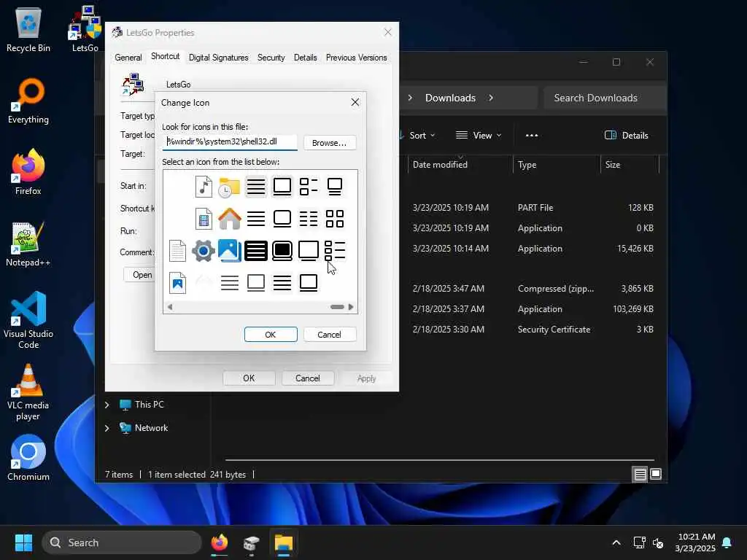Confirm with OK in Change Icon dialog

coord(271,334)
